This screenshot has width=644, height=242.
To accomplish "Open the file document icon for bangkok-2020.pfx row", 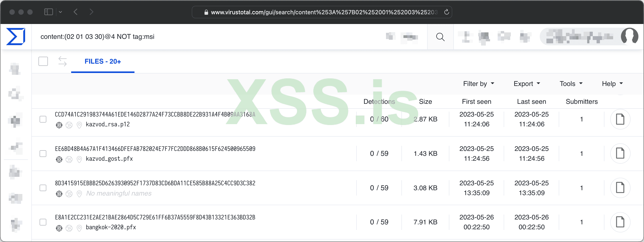I will [x=621, y=222].
